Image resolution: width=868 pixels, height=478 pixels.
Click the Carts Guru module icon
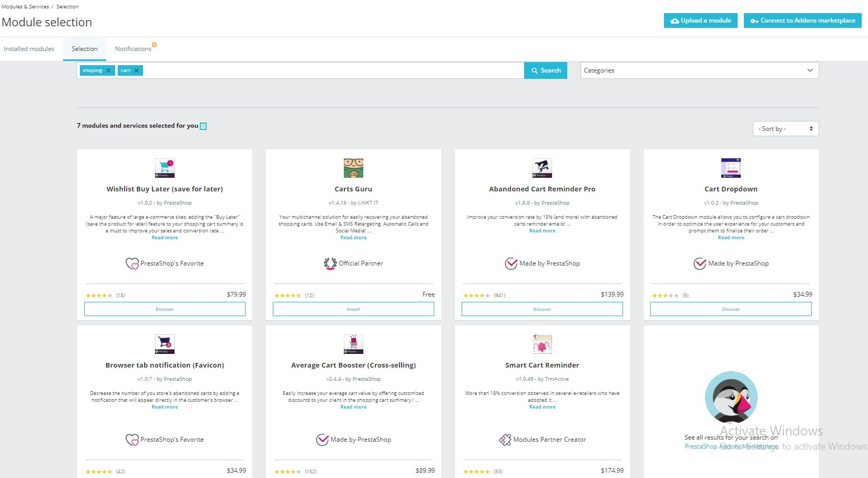pos(353,168)
